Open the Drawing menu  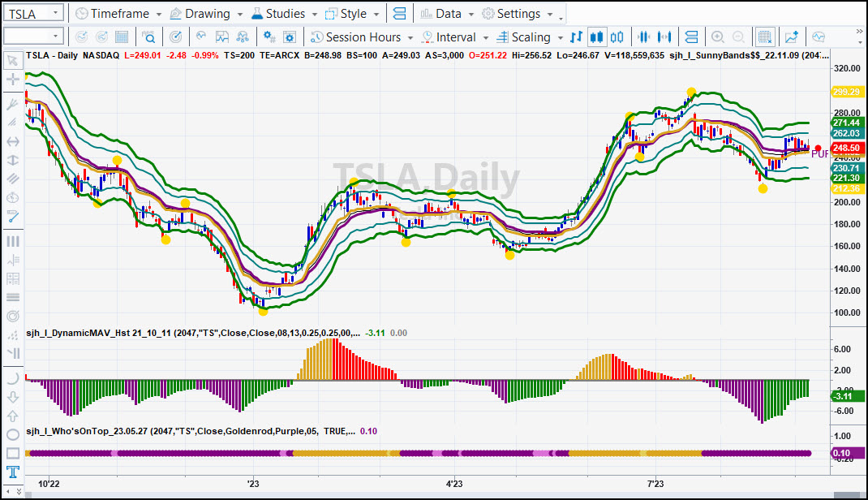tap(200, 13)
